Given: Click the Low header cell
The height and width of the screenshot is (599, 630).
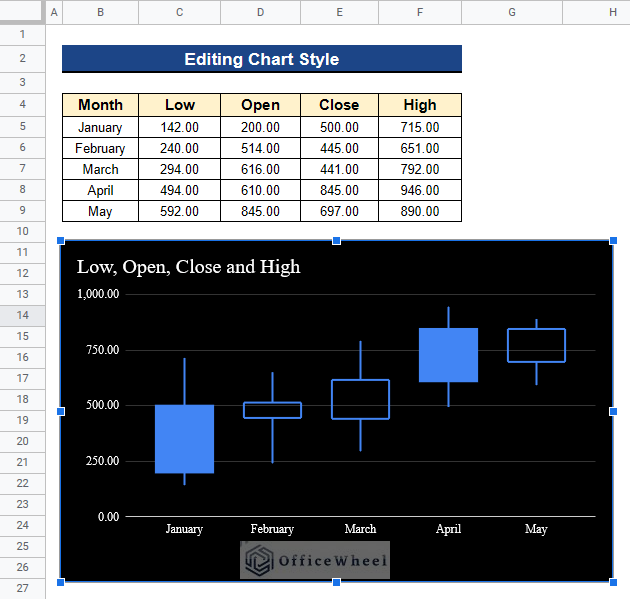Looking at the screenshot, I should (180, 105).
